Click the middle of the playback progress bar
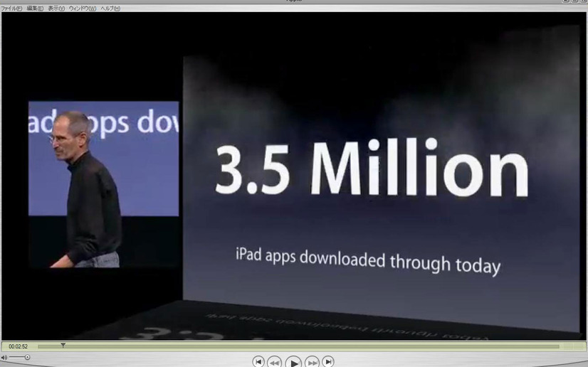 [298, 347]
